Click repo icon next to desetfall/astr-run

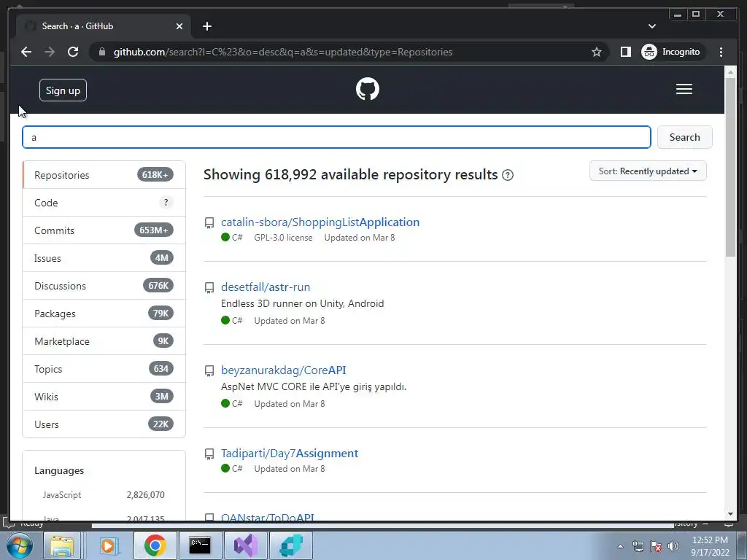[x=209, y=287]
